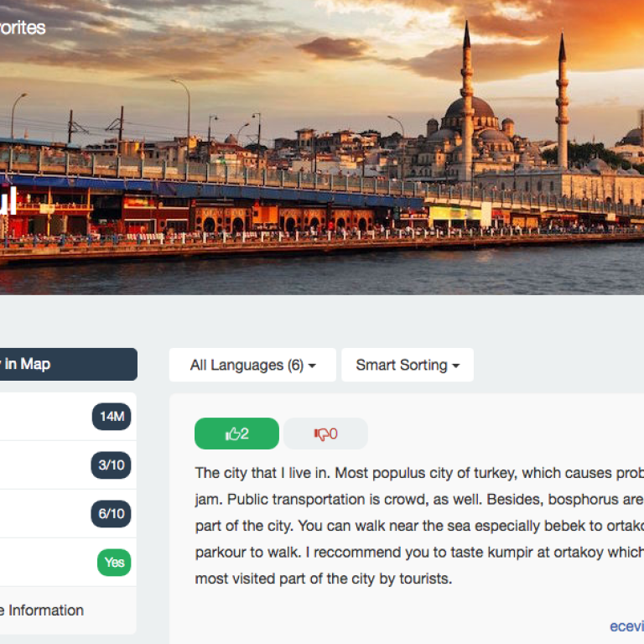Open the Favorites menu item
The width and height of the screenshot is (644, 644).
pos(23,29)
